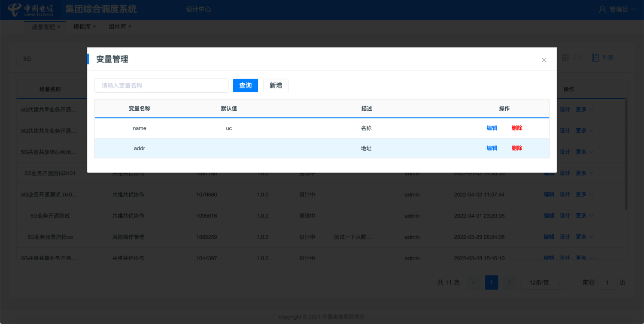Click the 管理员 user avatar icon
644x324 pixels.
tap(602, 9)
